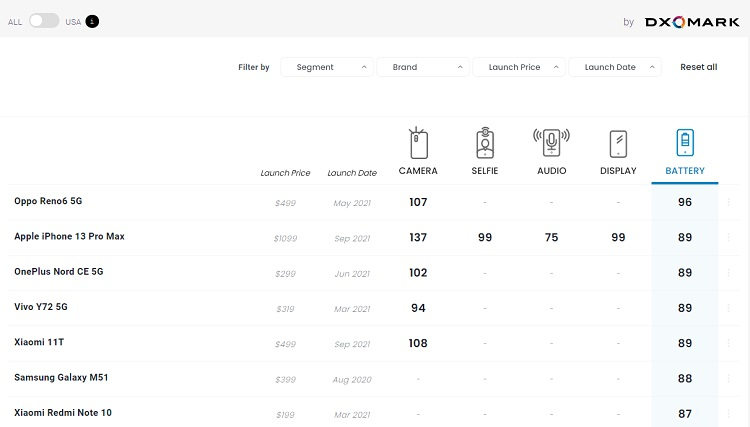Select the Display phone icon
This screenshot has height=427, width=750.
pos(618,144)
